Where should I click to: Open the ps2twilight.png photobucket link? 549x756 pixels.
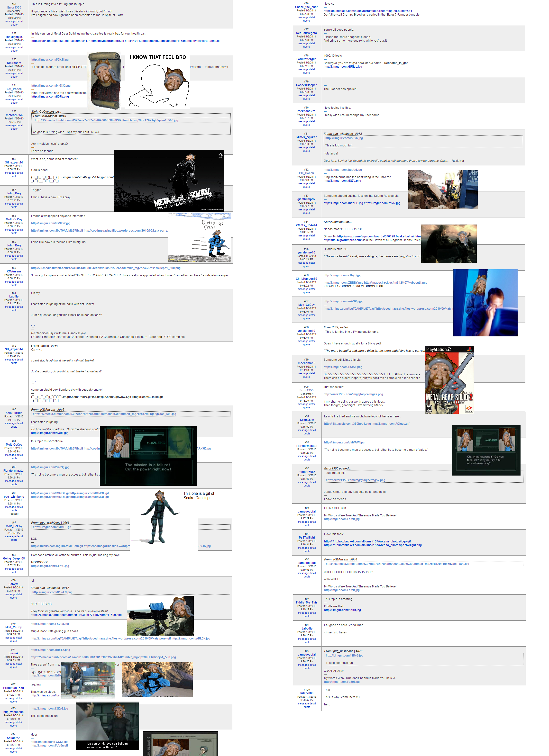(x=373, y=545)
